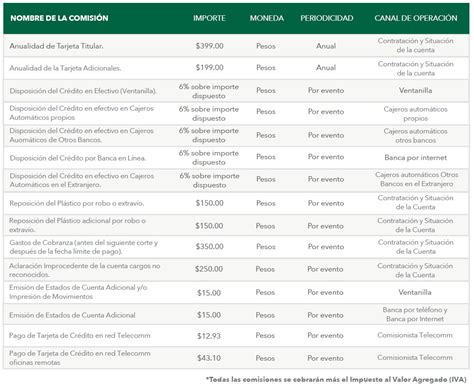
Task: Click the $250.00 amount cell
Action: pyautogui.click(x=209, y=269)
